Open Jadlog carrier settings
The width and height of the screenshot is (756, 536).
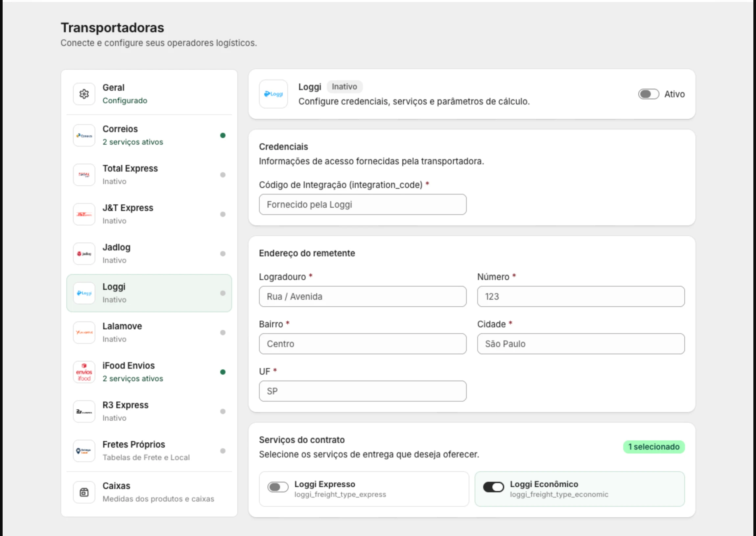[149, 254]
